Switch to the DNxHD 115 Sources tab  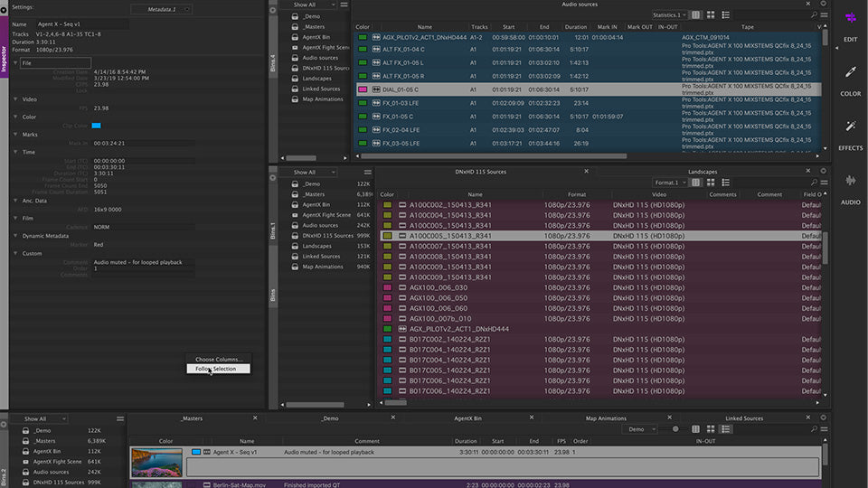tap(480, 172)
